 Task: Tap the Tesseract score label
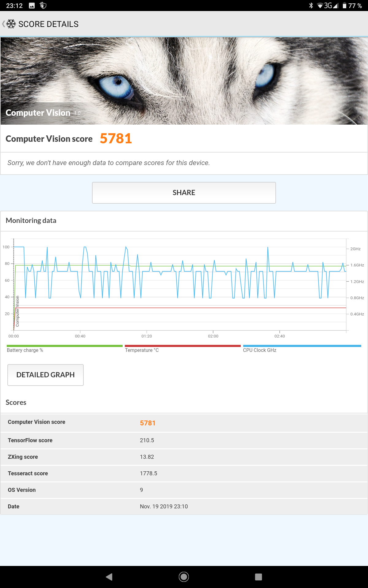coord(28,473)
